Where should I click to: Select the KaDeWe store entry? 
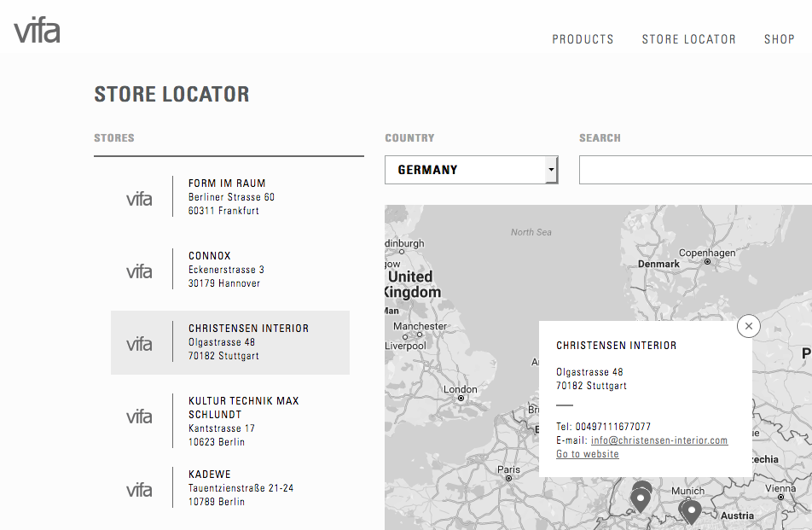tap(230, 487)
